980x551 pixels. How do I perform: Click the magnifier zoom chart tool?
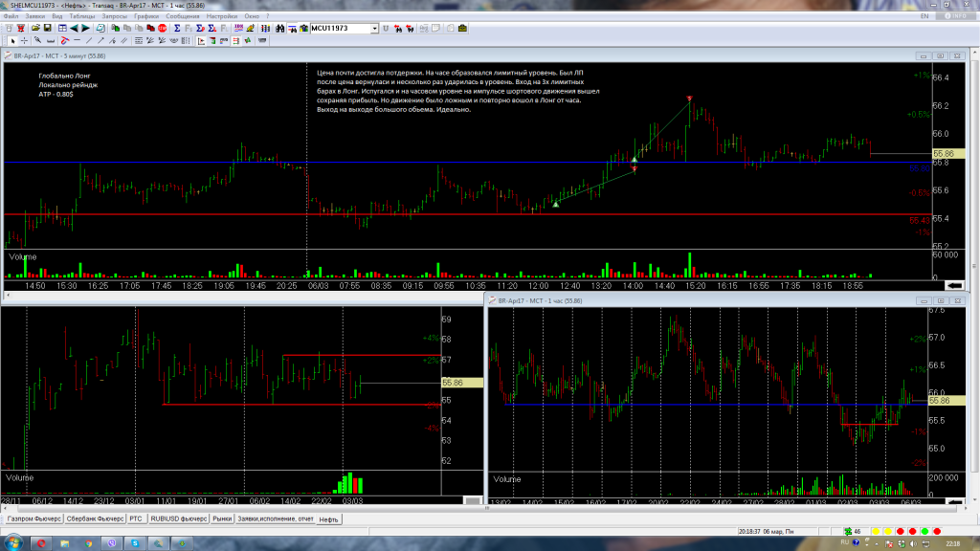(37, 40)
